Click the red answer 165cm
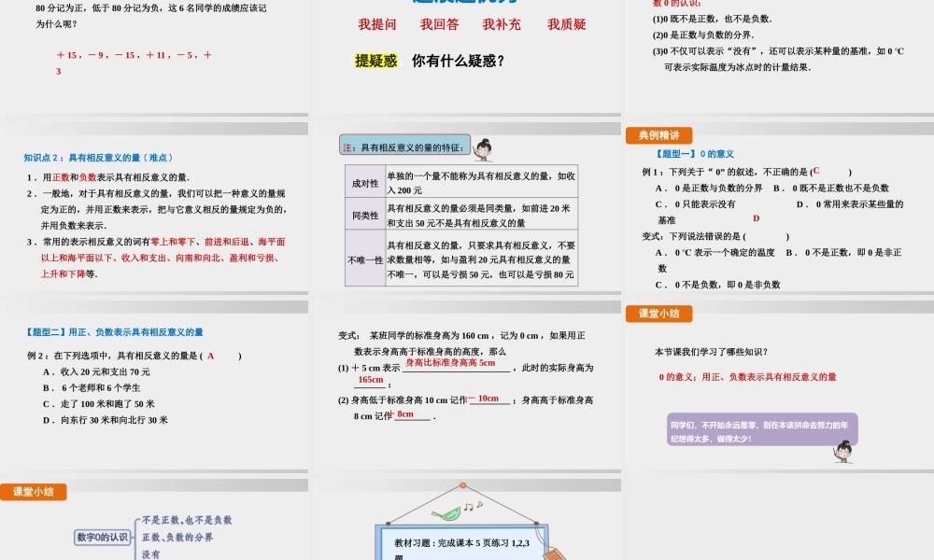Screen dimensions: 934x560 coord(371,380)
